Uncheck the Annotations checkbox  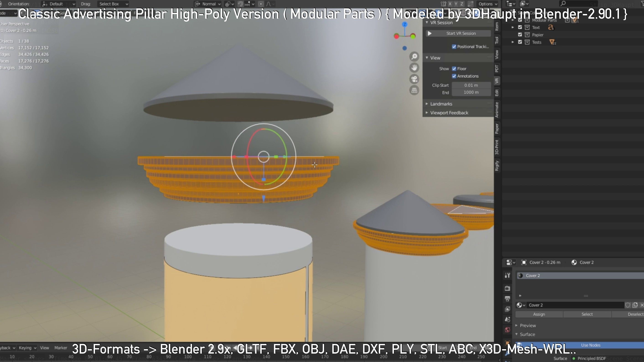click(x=454, y=76)
